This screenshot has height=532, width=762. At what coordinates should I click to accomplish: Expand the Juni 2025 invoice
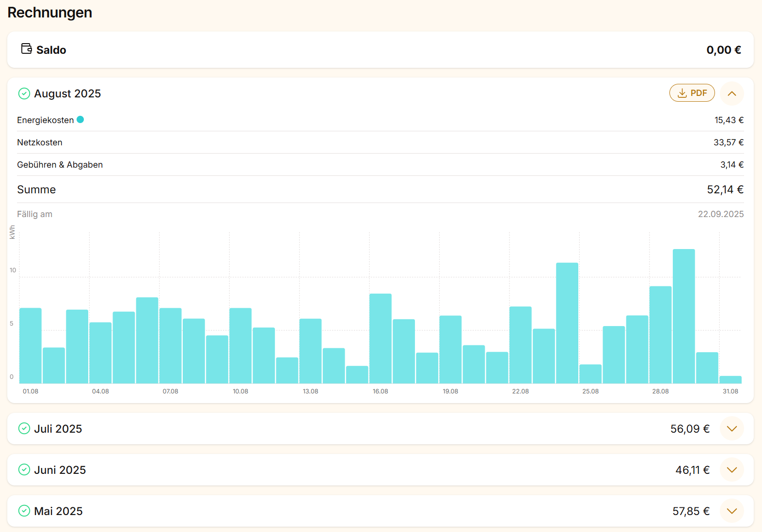731,470
